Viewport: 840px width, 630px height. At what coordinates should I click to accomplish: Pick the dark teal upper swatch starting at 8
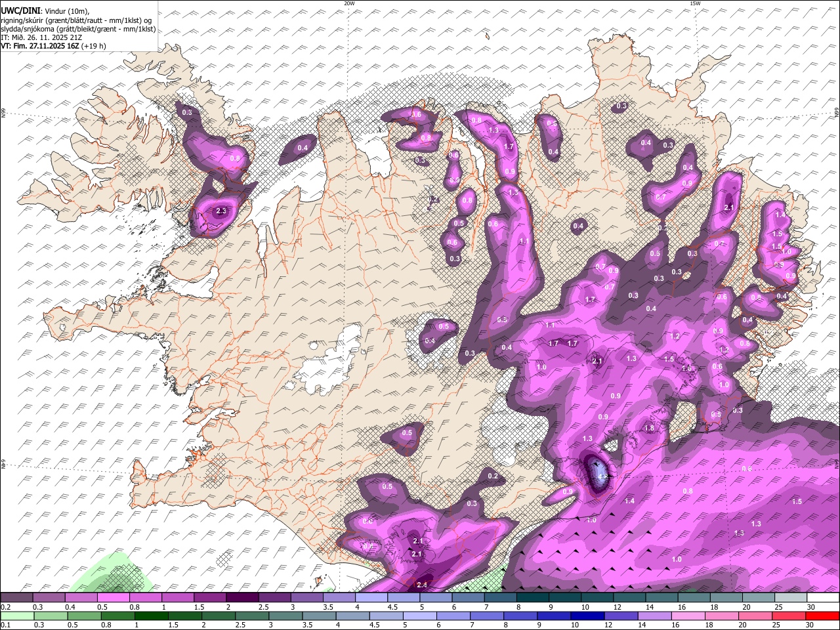pyautogui.click(x=532, y=597)
